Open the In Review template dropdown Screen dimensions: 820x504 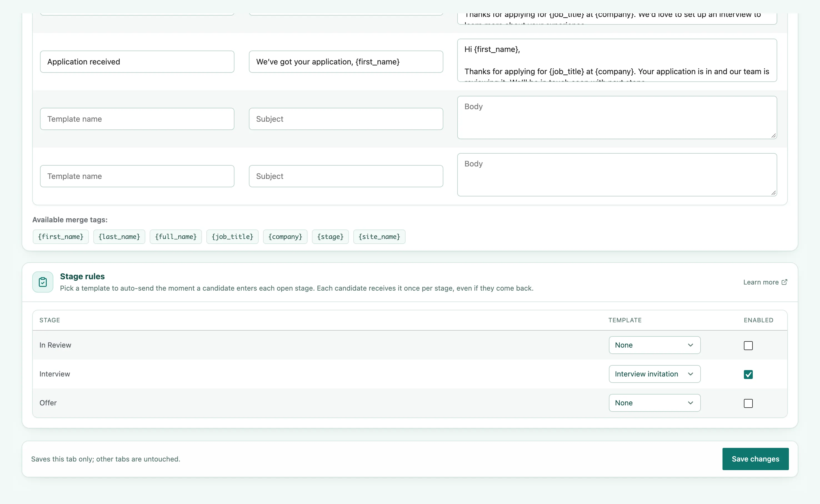tap(654, 345)
